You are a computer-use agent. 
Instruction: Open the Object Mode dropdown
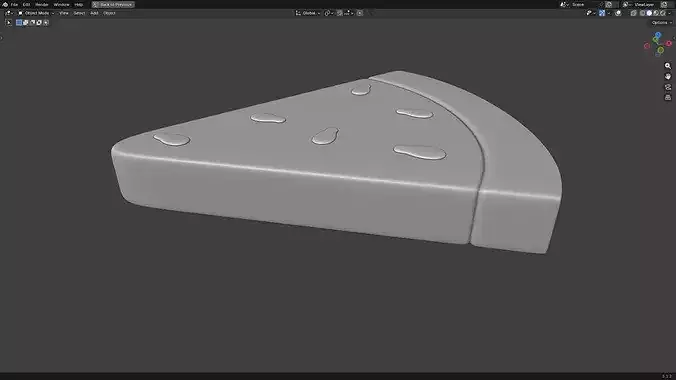tap(36, 13)
